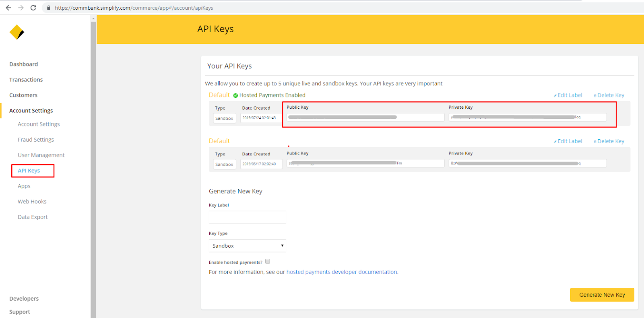Open Data Export sub-item
The image size is (644, 318).
coord(33,217)
